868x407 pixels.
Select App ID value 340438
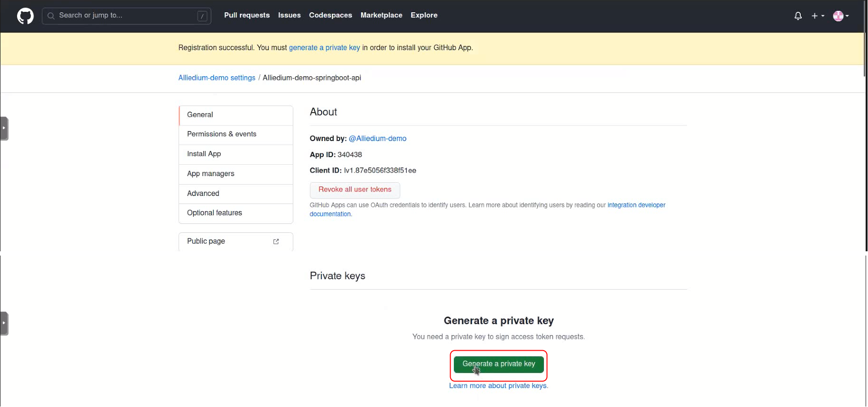(350, 155)
